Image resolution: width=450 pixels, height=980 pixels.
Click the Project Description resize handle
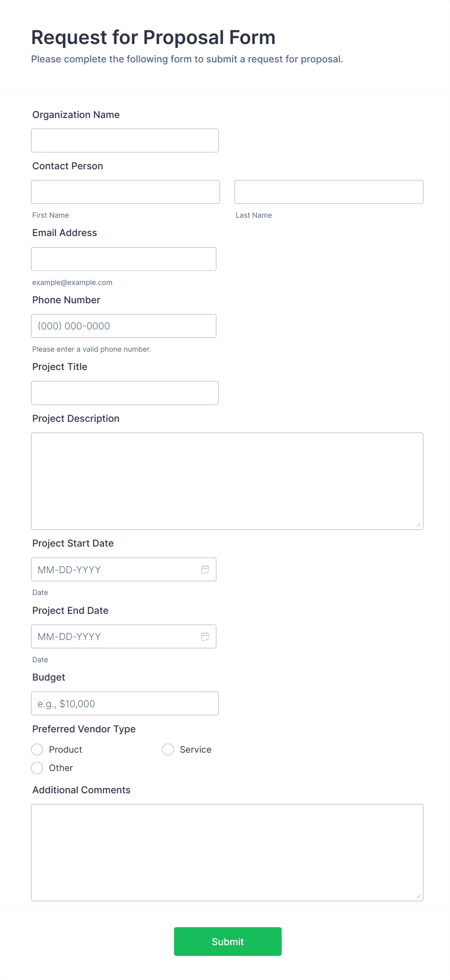tap(418, 524)
